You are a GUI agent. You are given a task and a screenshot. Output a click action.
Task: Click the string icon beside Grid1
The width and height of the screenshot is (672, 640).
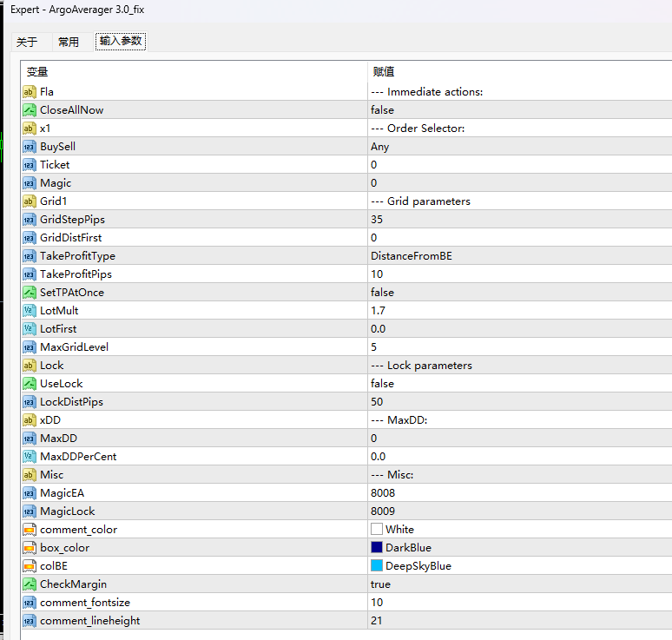coord(30,201)
